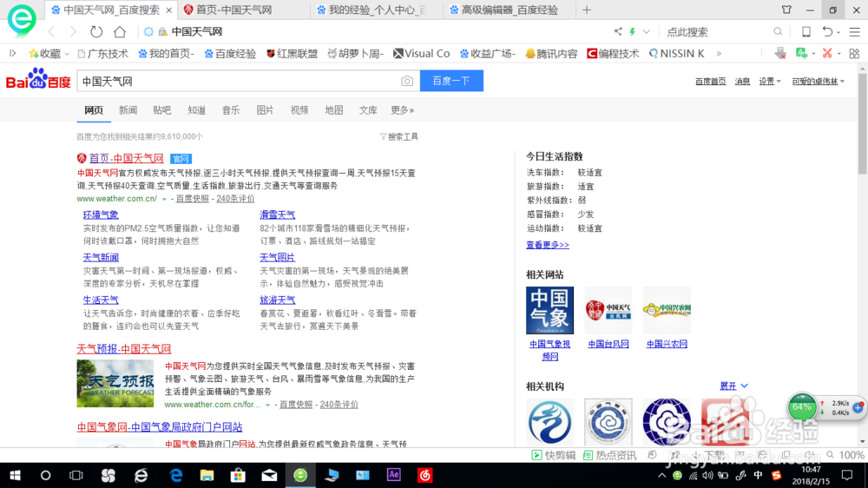The width and height of the screenshot is (868, 488).
Task: Click the 天气预报 result thumbnail
Action: click(115, 383)
